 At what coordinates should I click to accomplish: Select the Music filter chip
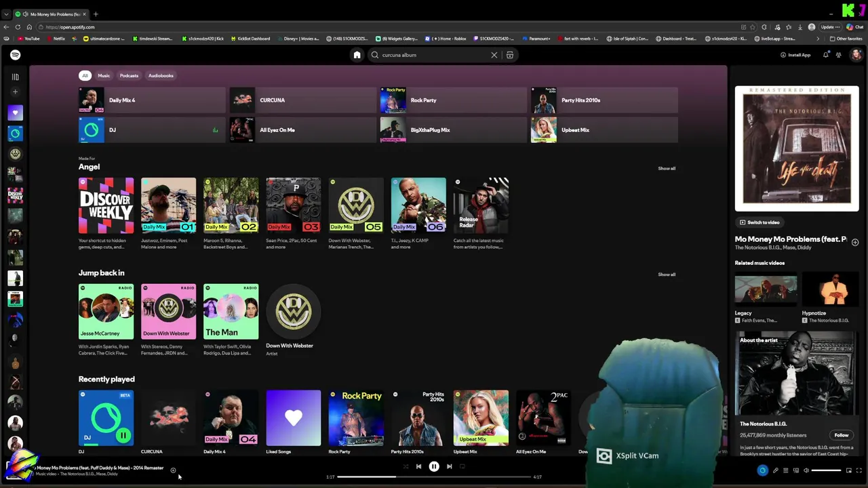point(104,75)
